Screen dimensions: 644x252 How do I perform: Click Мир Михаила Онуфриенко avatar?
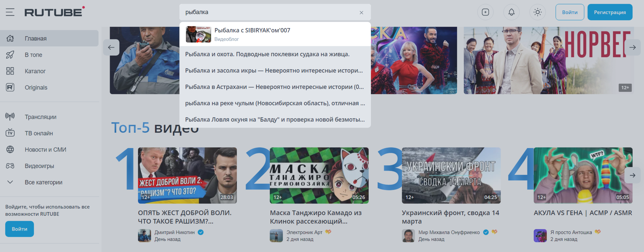coord(408,235)
